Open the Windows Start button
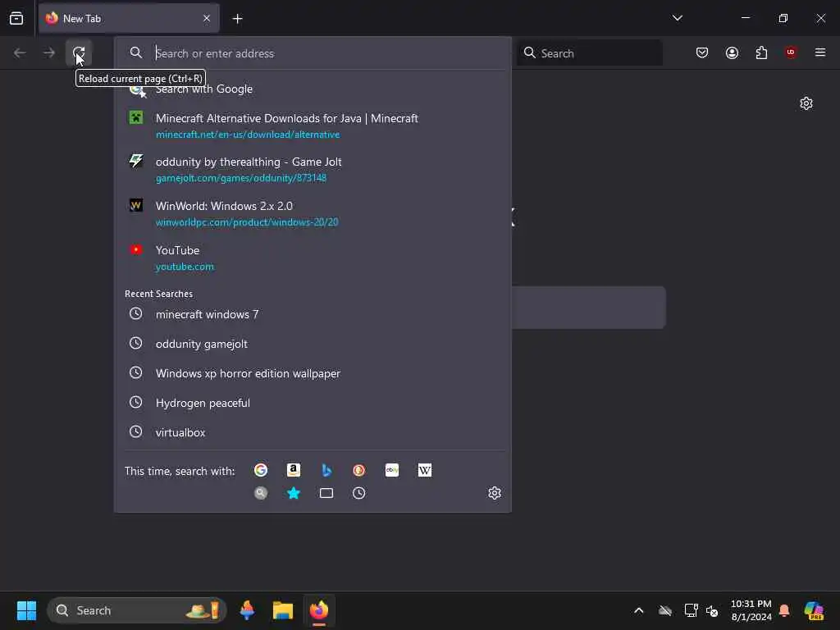The height and width of the screenshot is (630, 840). coord(27,610)
